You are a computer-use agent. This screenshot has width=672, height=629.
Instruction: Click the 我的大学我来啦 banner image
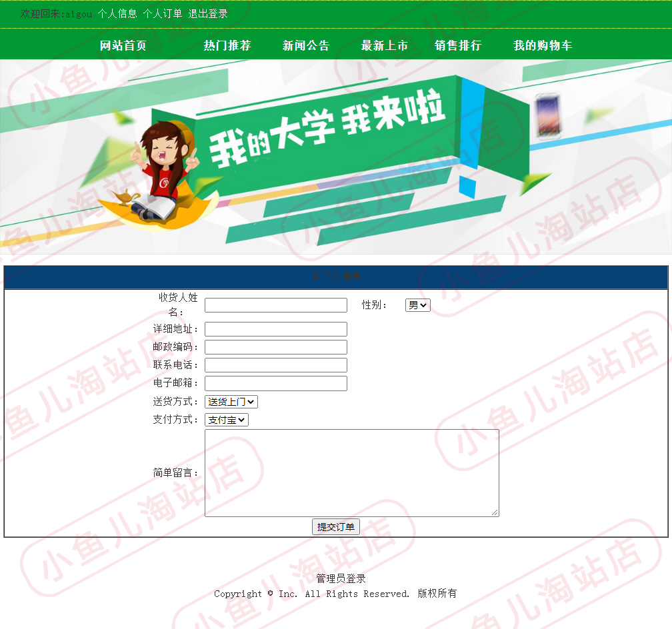pos(336,157)
